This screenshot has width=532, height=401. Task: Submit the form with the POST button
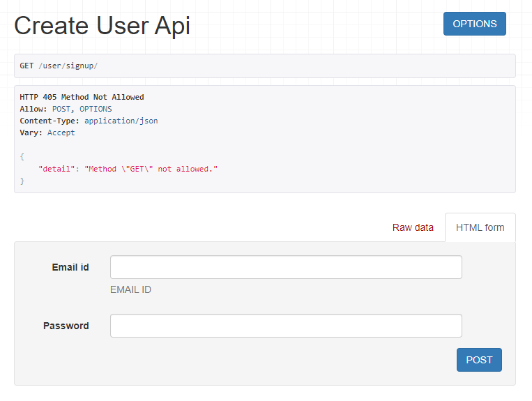click(479, 360)
